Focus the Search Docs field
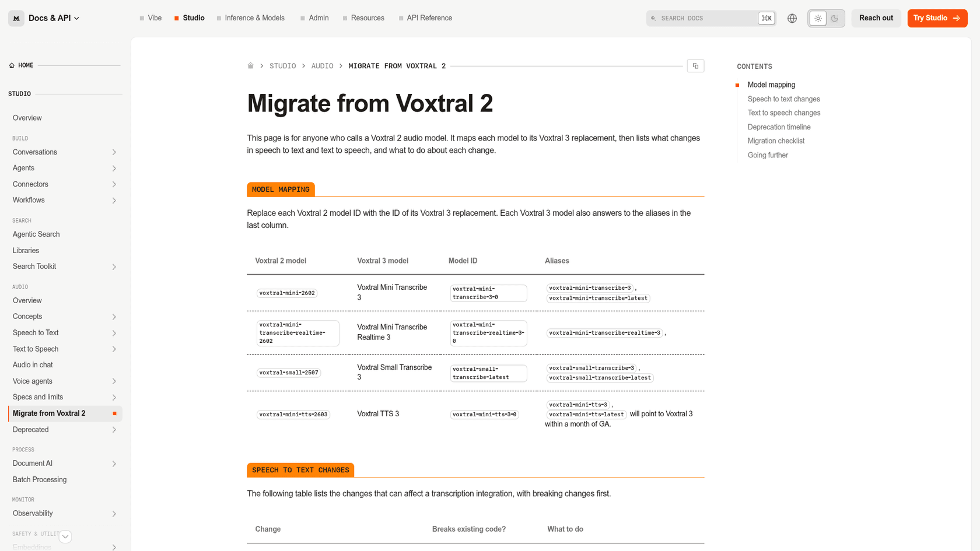The width and height of the screenshot is (980, 551). (710, 18)
